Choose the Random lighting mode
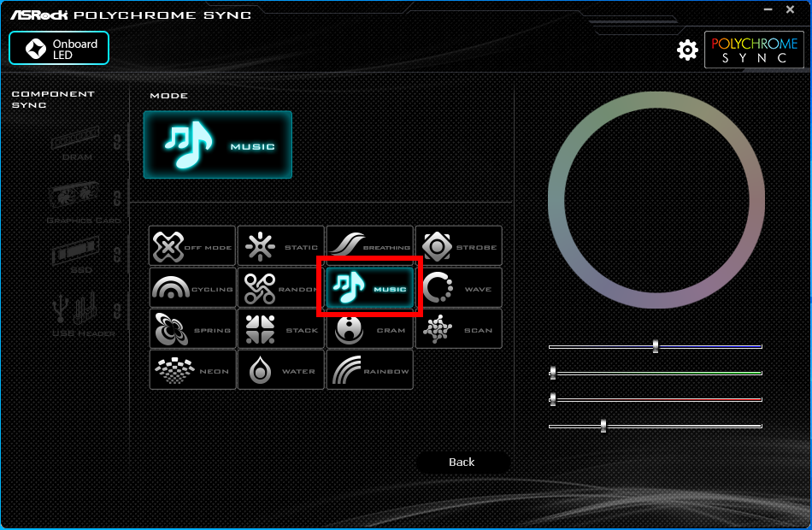The height and width of the screenshot is (530, 812). 280,287
